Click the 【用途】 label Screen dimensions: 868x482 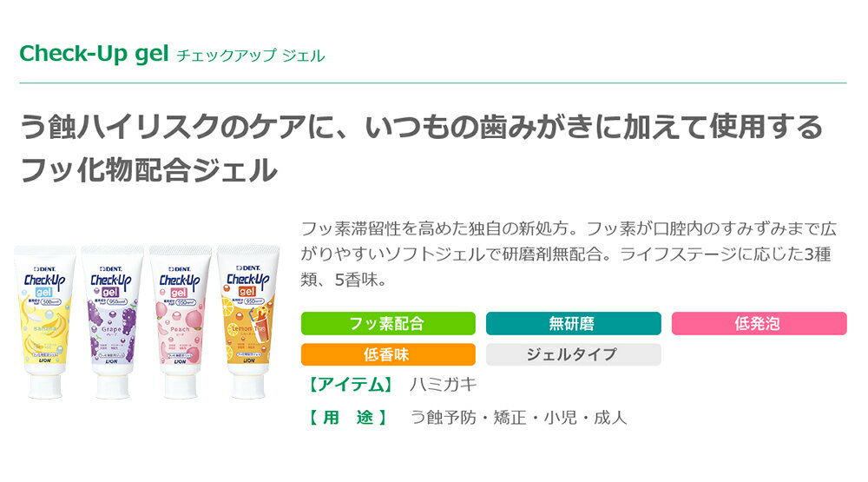[x=348, y=417]
